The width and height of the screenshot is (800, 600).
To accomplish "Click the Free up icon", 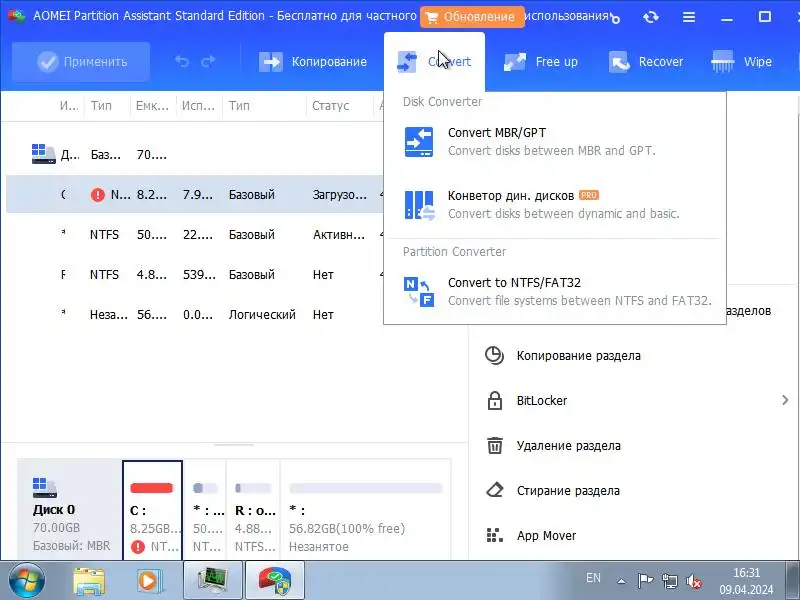I will coord(515,62).
